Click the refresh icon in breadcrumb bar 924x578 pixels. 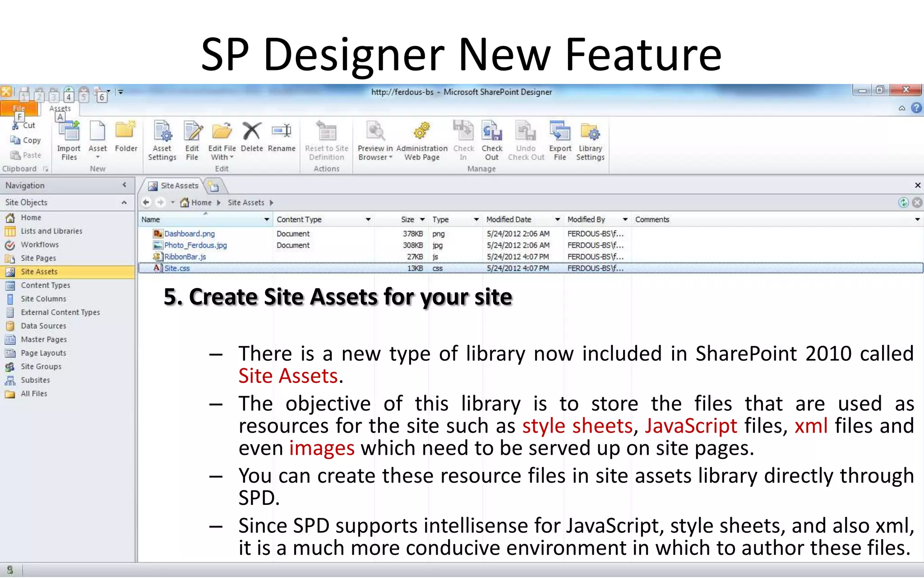(x=903, y=202)
